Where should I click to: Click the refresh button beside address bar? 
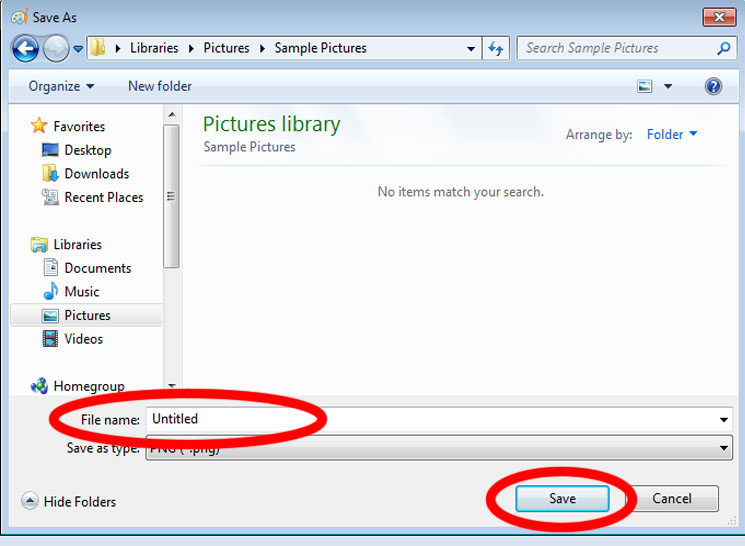pyautogui.click(x=496, y=48)
